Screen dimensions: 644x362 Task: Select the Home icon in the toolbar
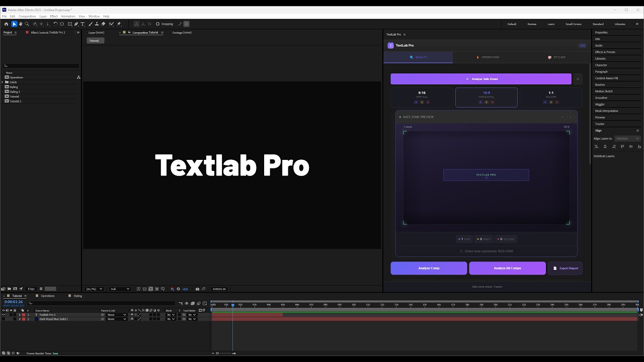point(6,24)
